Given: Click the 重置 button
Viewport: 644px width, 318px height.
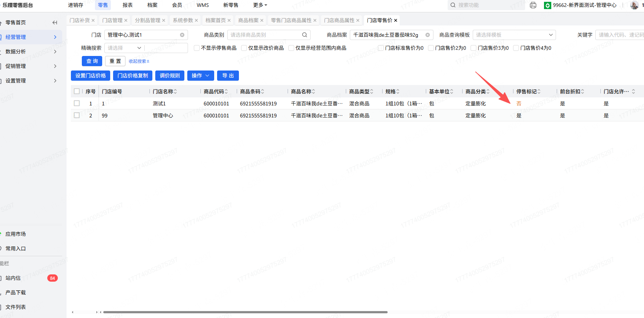Looking at the screenshot, I should (x=115, y=61).
